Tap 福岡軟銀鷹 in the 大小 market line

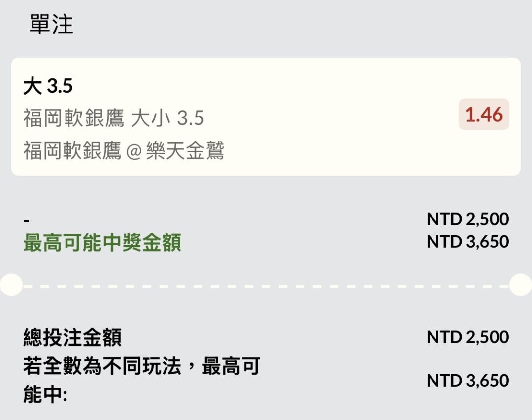pos(72,118)
